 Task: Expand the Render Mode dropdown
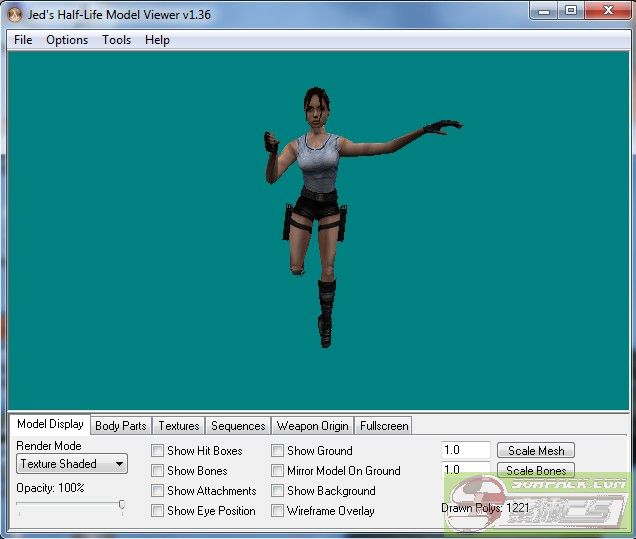click(x=72, y=464)
